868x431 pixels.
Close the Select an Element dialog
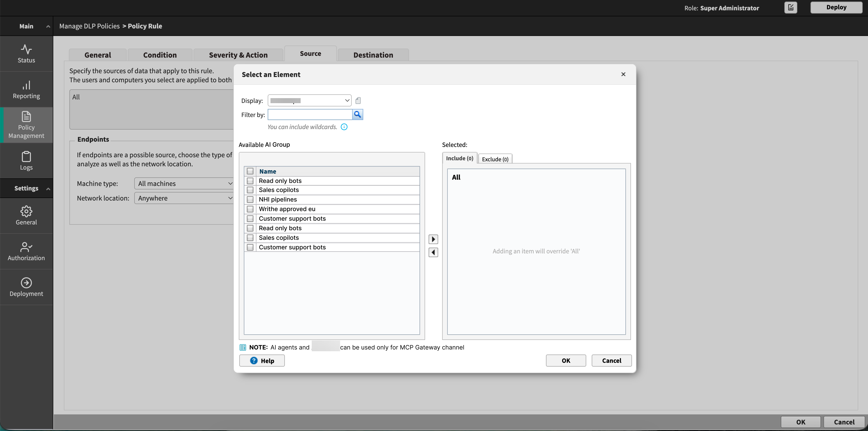[623, 74]
